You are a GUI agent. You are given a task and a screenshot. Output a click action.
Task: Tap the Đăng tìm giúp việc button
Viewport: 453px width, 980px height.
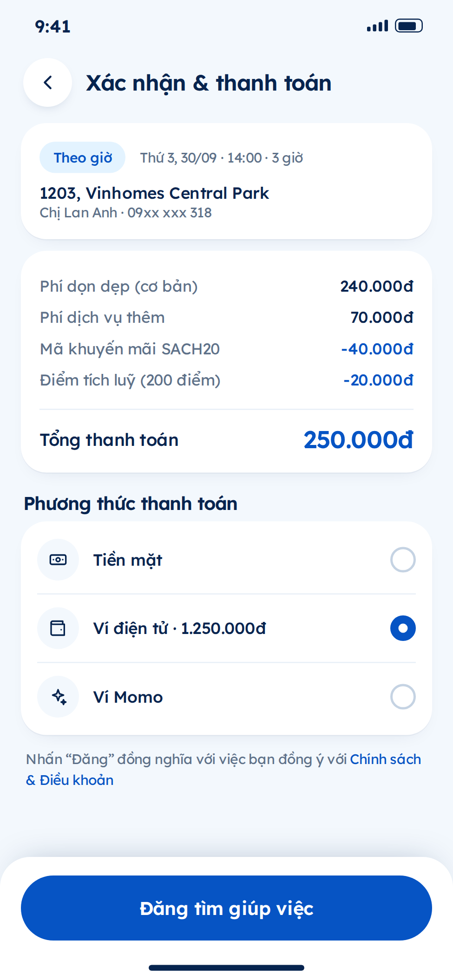[x=226, y=908]
